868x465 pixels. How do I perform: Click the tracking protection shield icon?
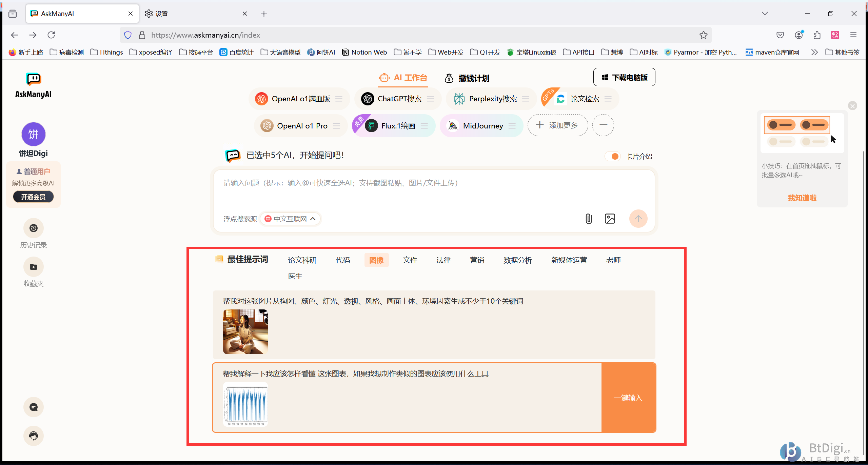[x=128, y=35]
